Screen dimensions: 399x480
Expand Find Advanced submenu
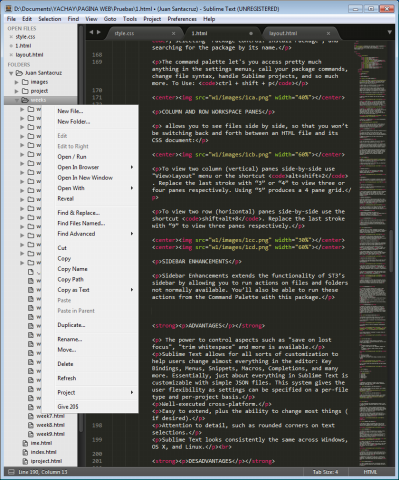(132, 234)
